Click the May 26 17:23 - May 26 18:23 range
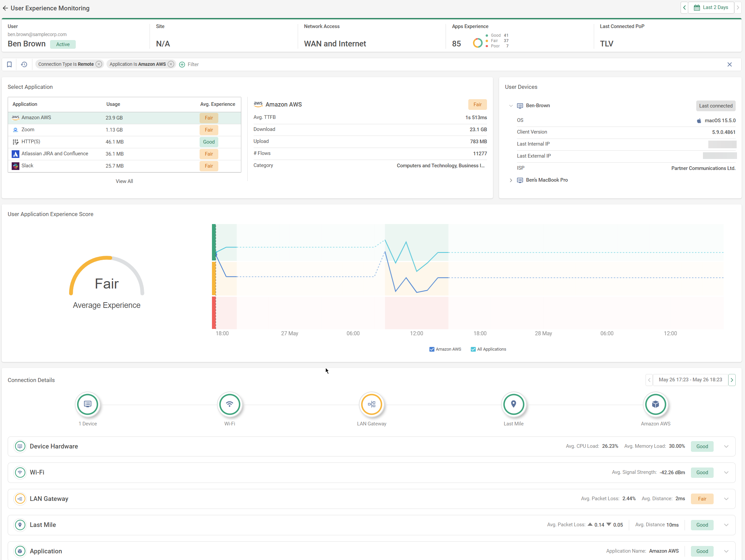 point(691,380)
